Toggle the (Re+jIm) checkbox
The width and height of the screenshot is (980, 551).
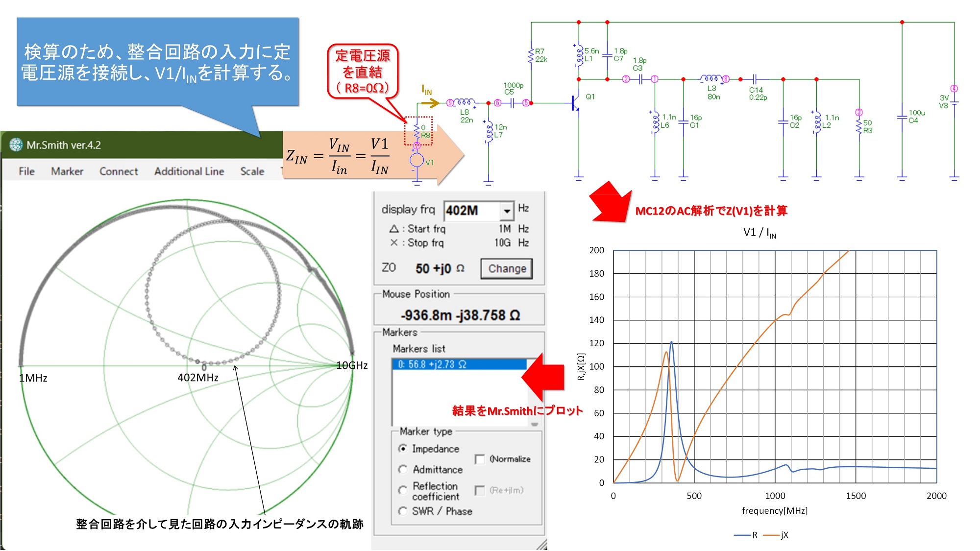pyautogui.click(x=480, y=490)
